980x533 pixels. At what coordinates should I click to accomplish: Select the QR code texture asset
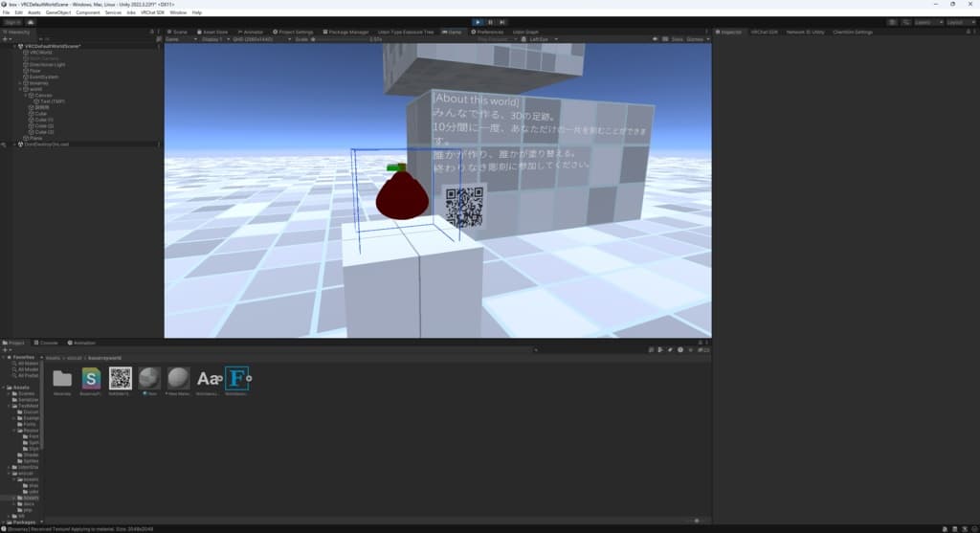[x=120, y=378]
